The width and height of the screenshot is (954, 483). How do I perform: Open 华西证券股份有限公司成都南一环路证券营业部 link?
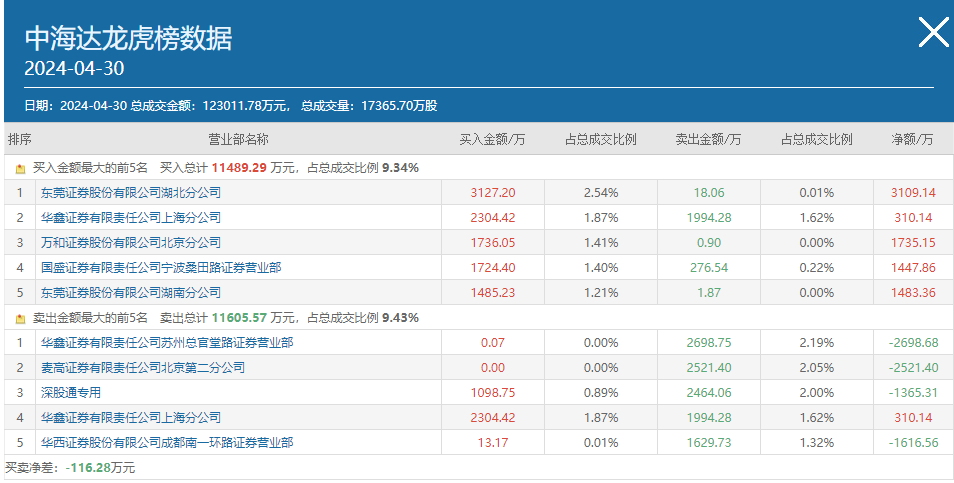coord(167,442)
